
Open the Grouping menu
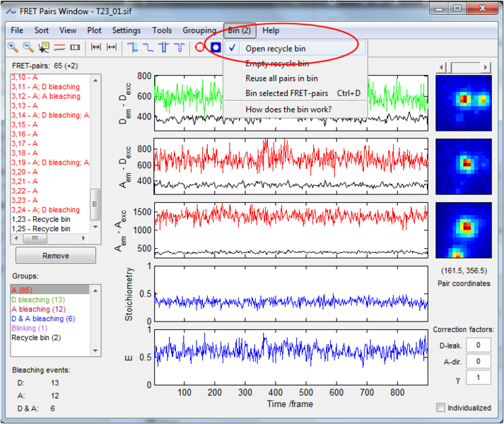pos(199,30)
